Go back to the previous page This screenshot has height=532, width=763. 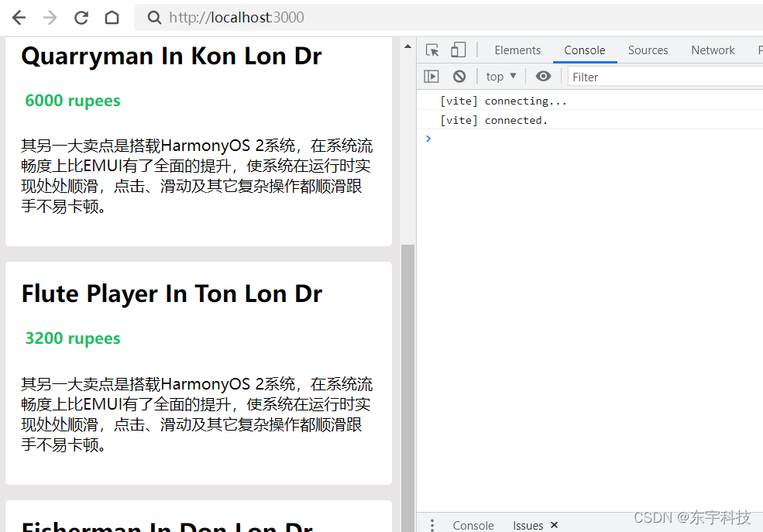(x=19, y=18)
